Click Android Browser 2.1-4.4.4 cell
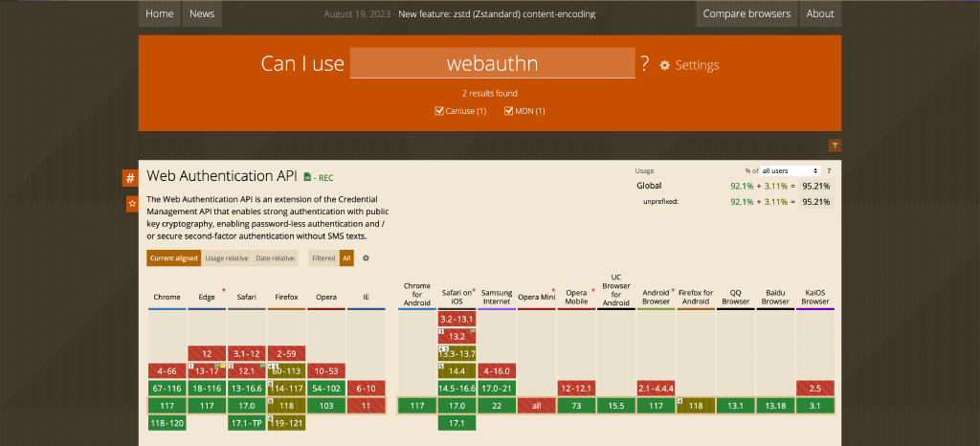Viewport: 980px width, 446px height. click(x=657, y=388)
